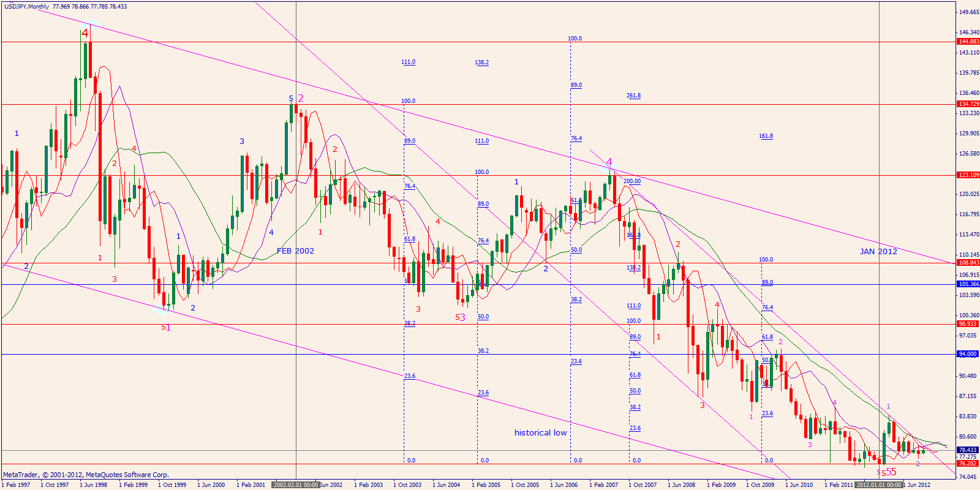Select the 134.729 red price label
The image size is (980, 490).
click(968, 104)
